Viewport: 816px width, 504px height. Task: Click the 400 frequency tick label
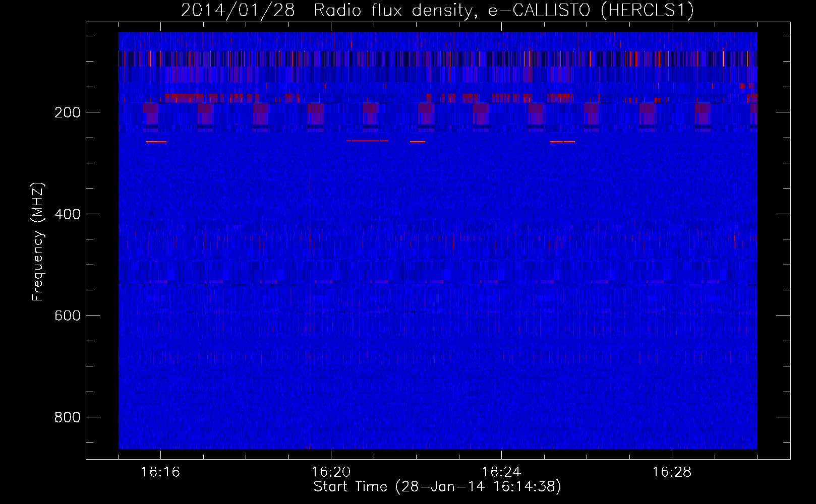tap(68, 214)
